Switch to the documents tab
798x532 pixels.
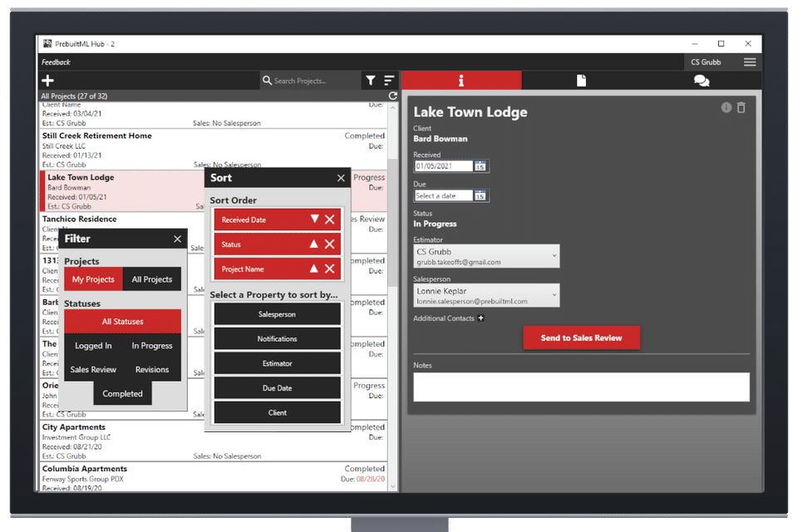(581, 81)
